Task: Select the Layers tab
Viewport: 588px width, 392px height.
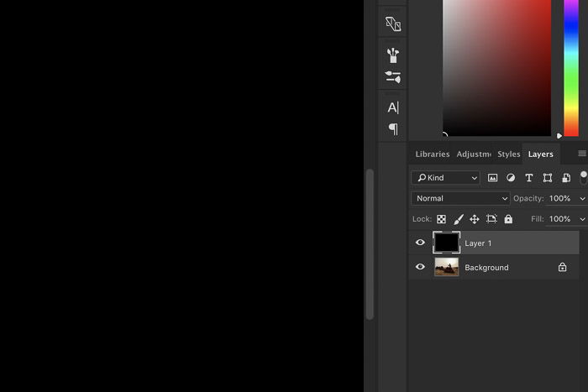Action: pos(541,154)
